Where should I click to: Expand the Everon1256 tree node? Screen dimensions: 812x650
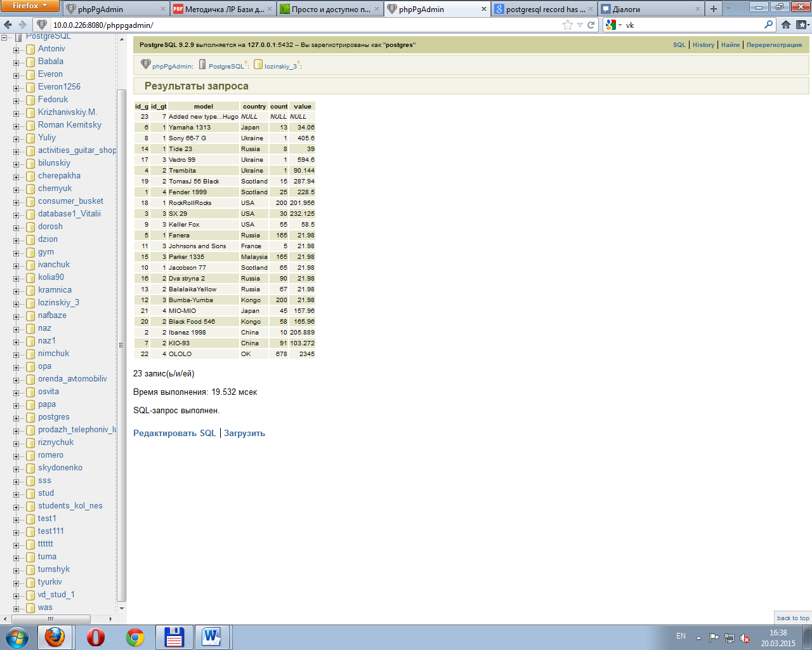[16, 88]
